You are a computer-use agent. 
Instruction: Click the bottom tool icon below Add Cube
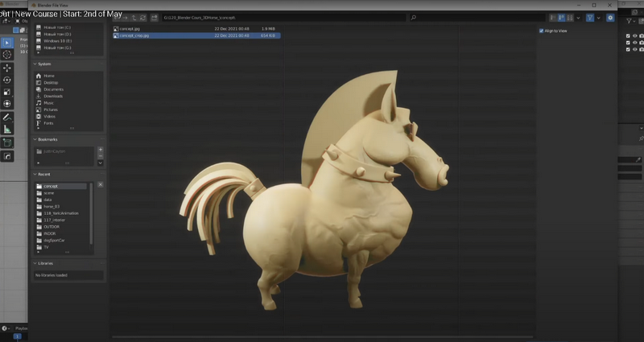[x=7, y=156]
